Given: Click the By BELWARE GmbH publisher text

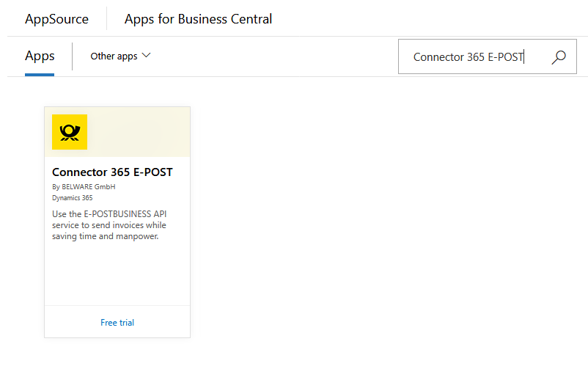Looking at the screenshot, I should pos(84,186).
